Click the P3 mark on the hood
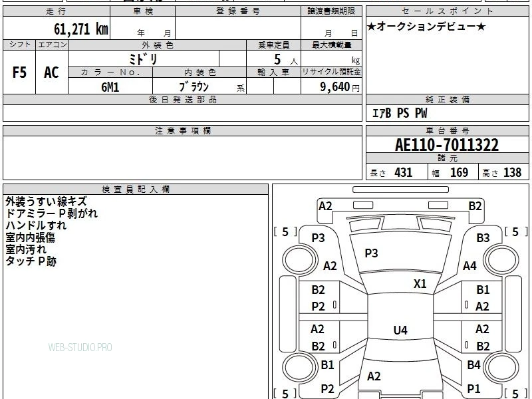This screenshot has height=399, width=532. (x=371, y=253)
